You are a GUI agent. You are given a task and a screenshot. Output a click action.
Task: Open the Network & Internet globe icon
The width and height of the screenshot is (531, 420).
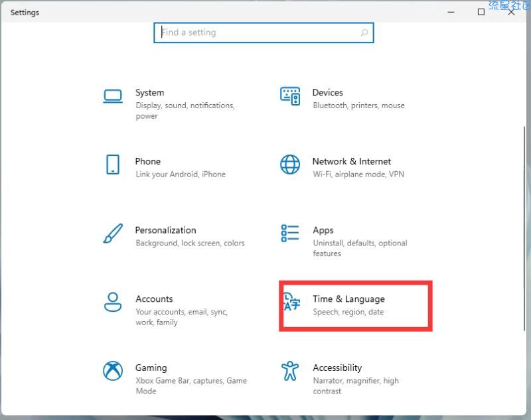290,165
